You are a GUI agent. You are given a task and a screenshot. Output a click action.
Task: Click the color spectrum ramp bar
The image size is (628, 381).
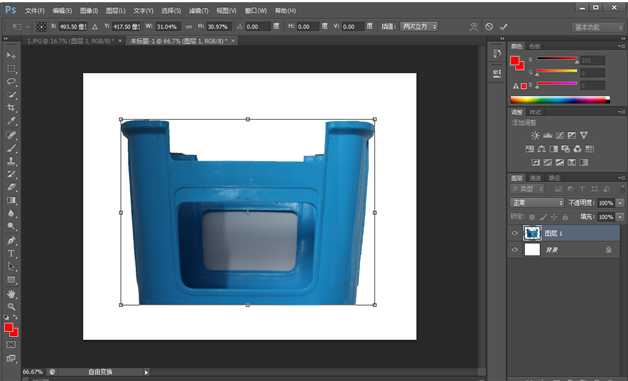[560, 100]
